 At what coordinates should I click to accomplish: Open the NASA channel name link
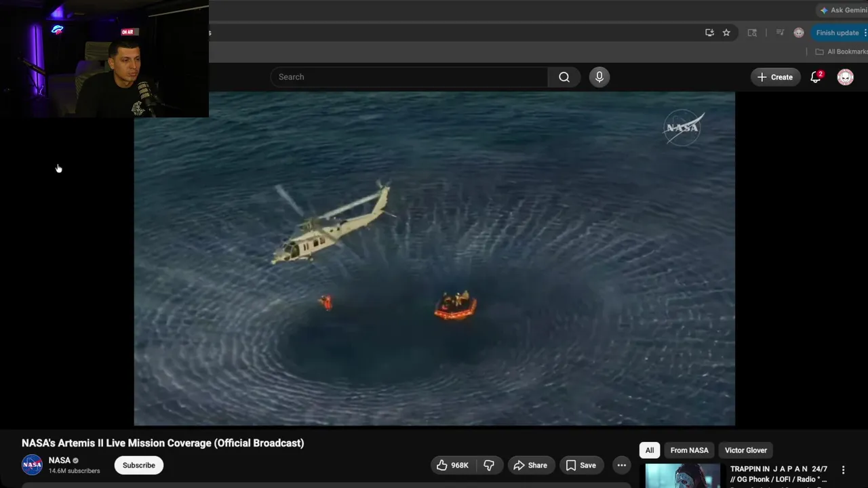click(x=60, y=460)
